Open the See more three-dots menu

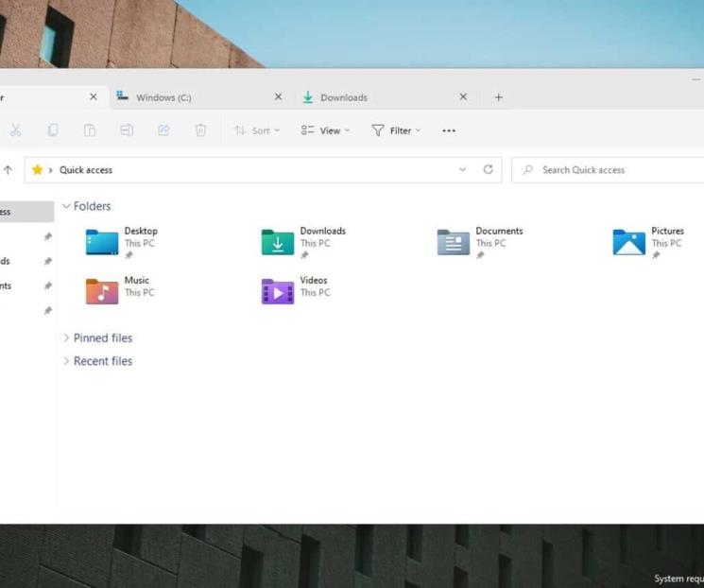(x=449, y=130)
